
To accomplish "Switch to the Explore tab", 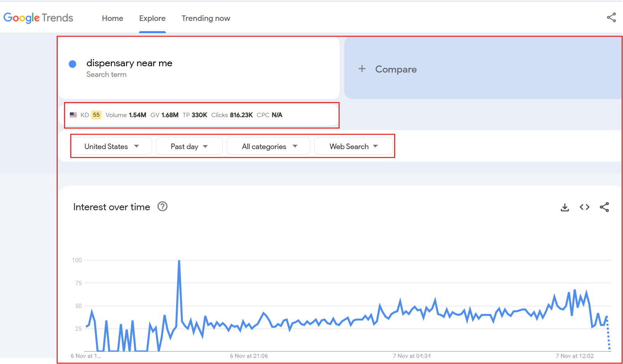I will 152,18.
